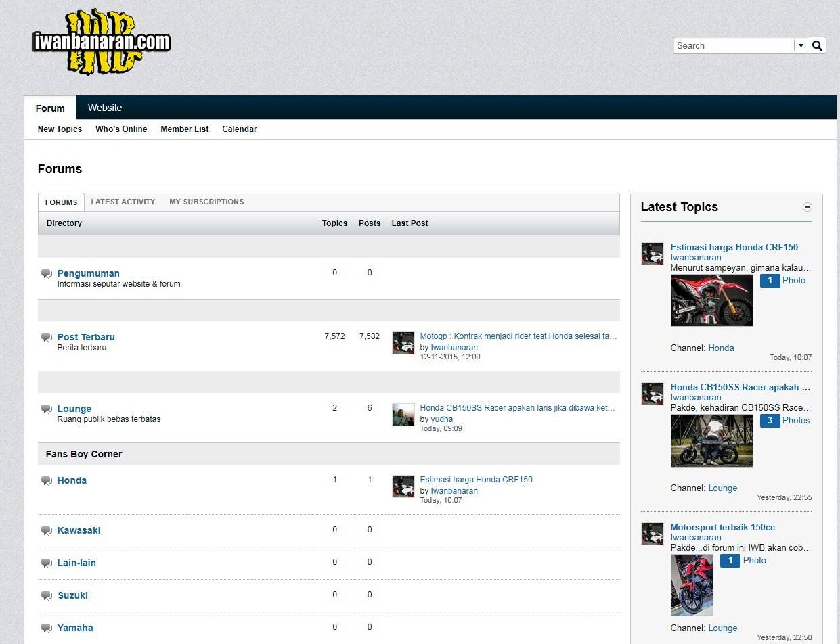
Task: Click the Pengumuman forum speech-bubble icon
Action: [47, 274]
